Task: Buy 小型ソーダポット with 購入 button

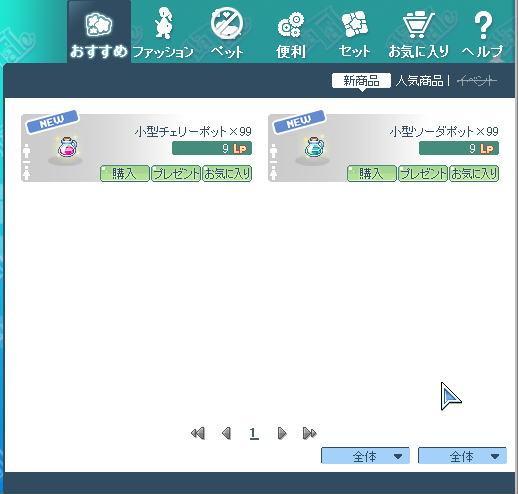Action: 372,174
